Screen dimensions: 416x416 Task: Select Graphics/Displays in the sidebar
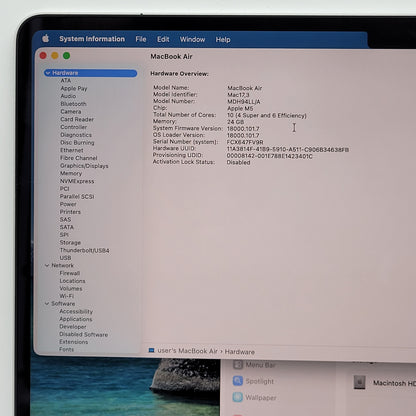(84, 166)
